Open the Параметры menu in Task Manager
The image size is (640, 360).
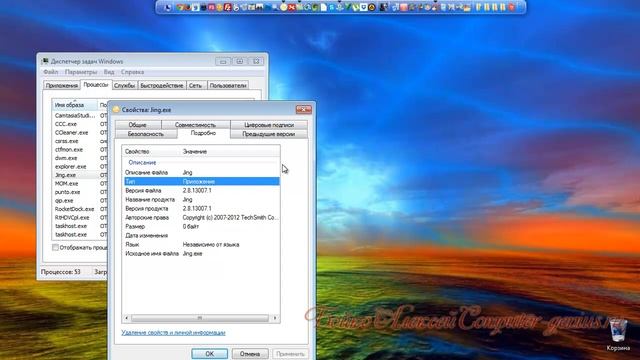pyautogui.click(x=81, y=72)
